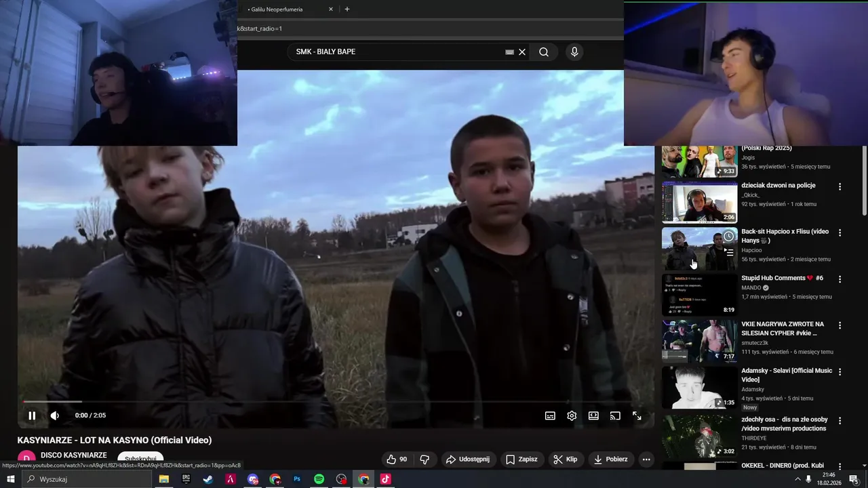Open the video player settings gear

572,415
